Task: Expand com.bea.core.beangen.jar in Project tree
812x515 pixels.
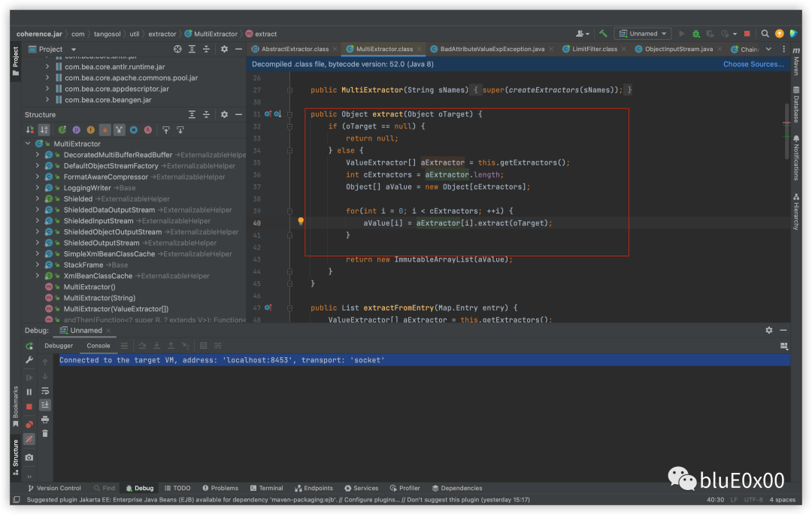Action: [47, 100]
